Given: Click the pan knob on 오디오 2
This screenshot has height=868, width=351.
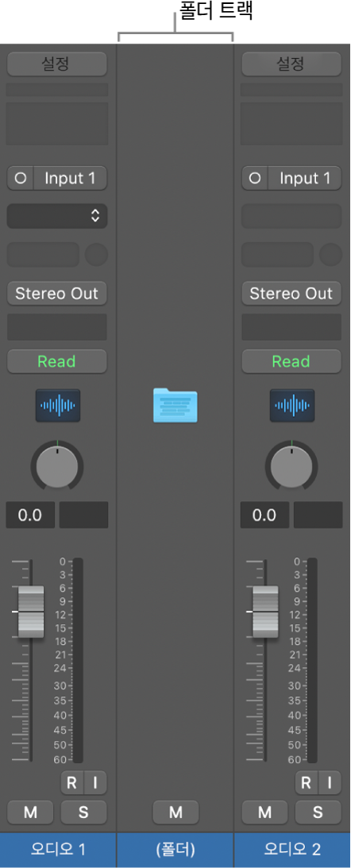Looking at the screenshot, I should [x=292, y=465].
